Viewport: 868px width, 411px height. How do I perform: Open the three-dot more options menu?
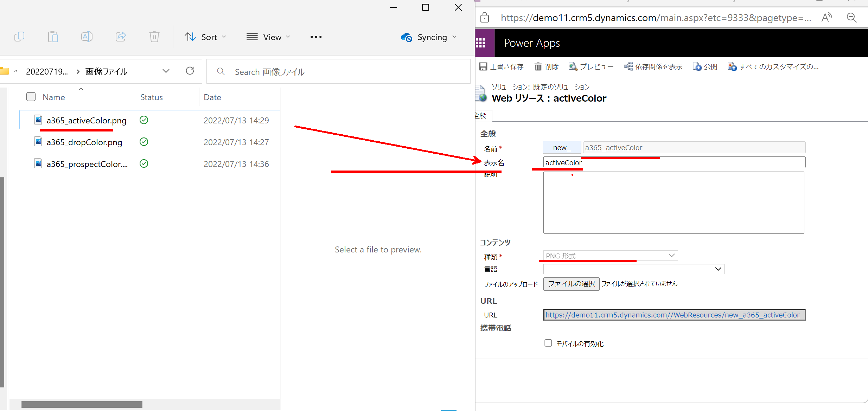316,37
